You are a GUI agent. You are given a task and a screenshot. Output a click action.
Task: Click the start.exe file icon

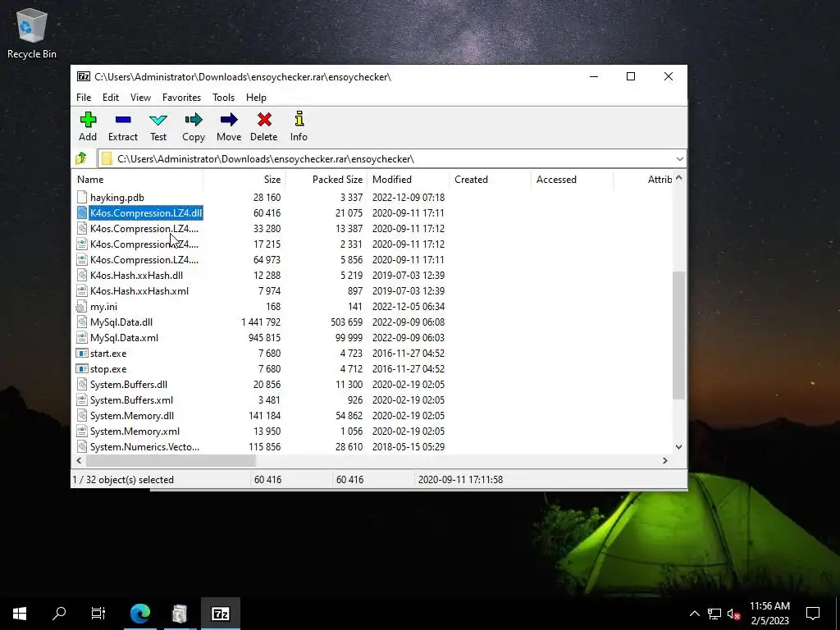(81, 353)
